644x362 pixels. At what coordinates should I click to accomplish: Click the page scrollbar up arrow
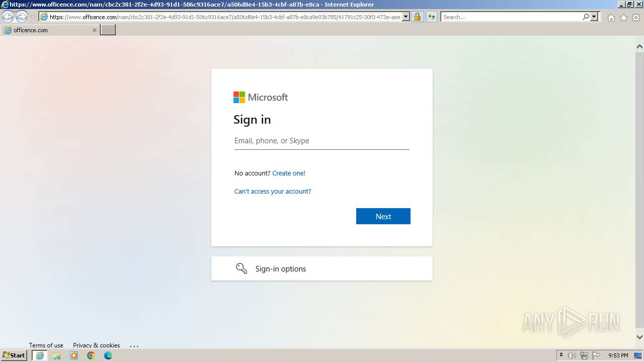639,47
